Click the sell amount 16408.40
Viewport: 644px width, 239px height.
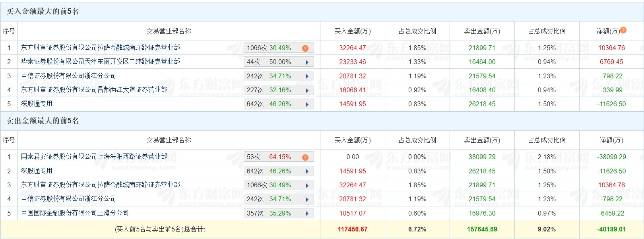click(482, 90)
